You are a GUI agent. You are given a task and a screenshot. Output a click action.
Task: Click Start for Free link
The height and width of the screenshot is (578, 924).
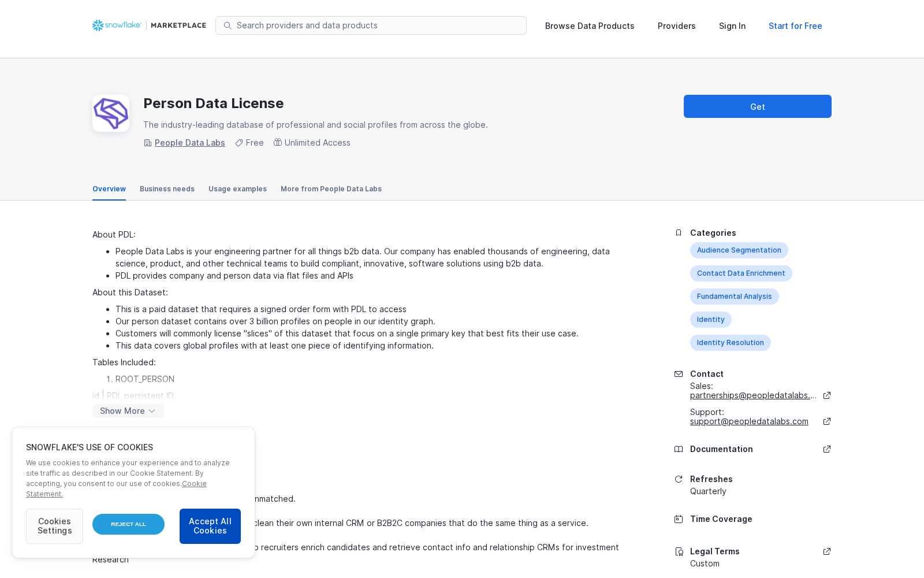point(795,26)
